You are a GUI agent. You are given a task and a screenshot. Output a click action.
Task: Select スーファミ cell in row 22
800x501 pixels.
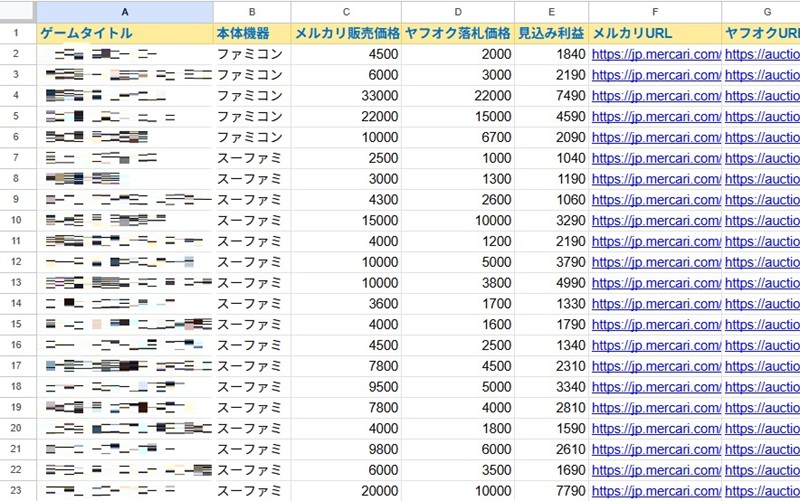[252, 470]
